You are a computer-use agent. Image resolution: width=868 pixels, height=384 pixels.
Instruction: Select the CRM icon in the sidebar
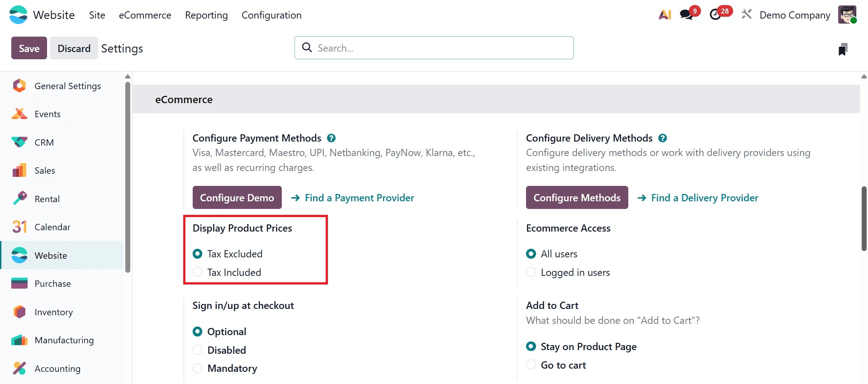[19, 142]
